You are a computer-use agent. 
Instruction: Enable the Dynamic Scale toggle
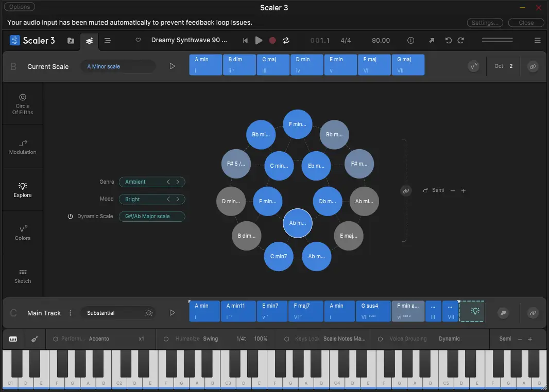[71, 216]
